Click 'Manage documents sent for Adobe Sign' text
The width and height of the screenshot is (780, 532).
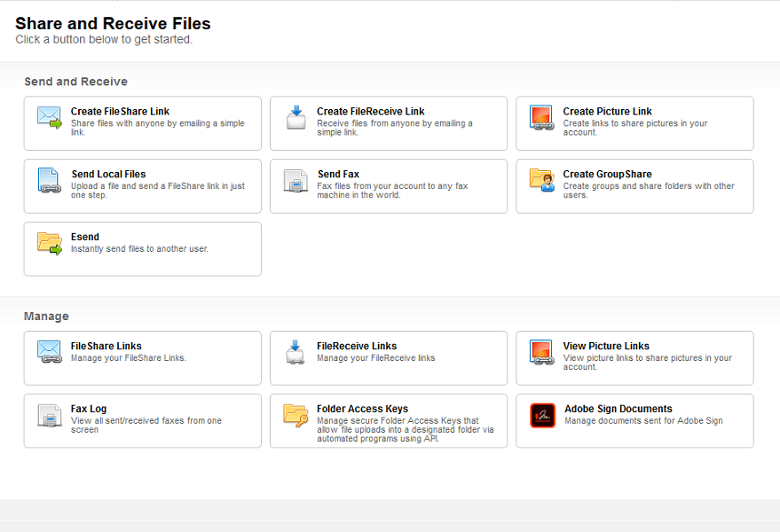643,420
